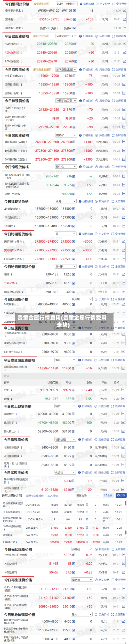129x644 pixels.
Task: Open the 黄金 precious metals dropdown
Action: point(65,360)
